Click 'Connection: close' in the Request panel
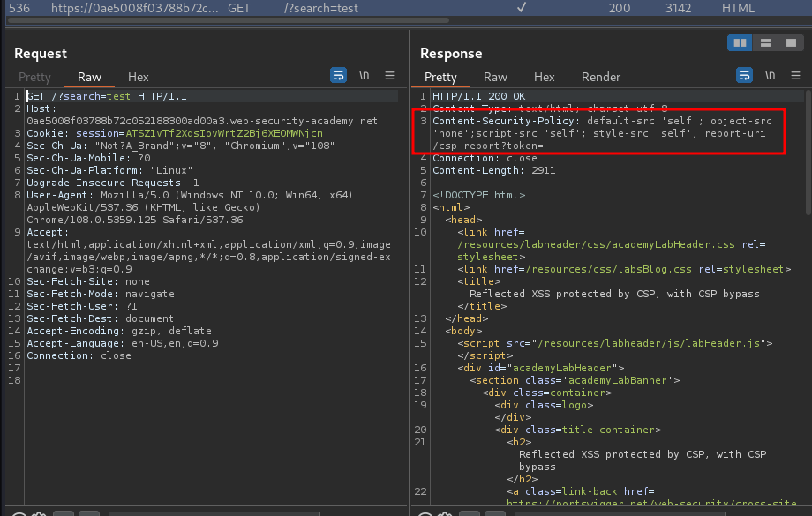Viewport: 812px width, 516px height. point(79,355)
